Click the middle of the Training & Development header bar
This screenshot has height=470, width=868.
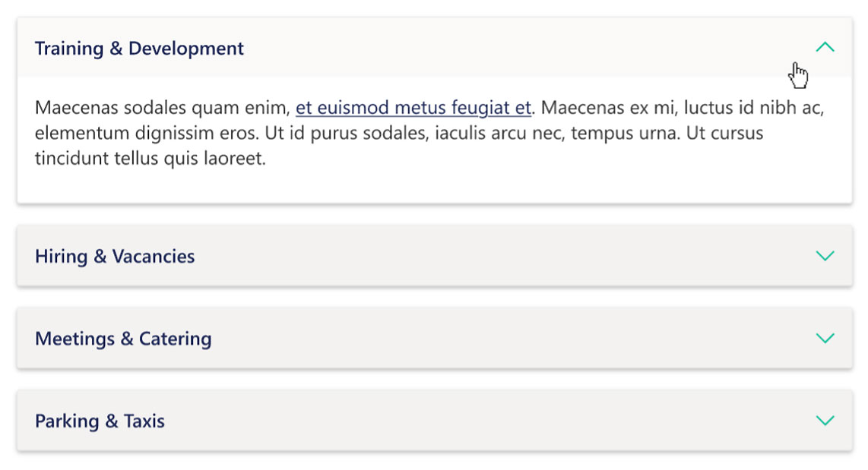(434, 48)
